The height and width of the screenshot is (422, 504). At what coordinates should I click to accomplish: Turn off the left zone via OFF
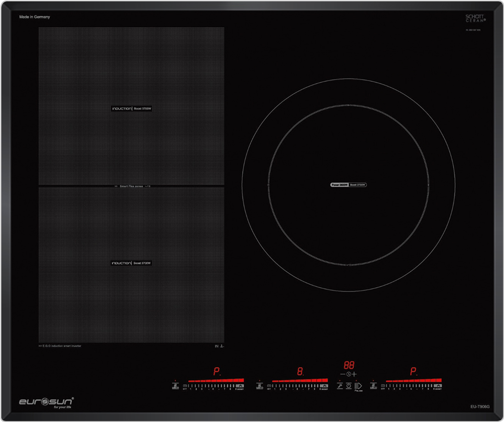click(x=185, y=386)
